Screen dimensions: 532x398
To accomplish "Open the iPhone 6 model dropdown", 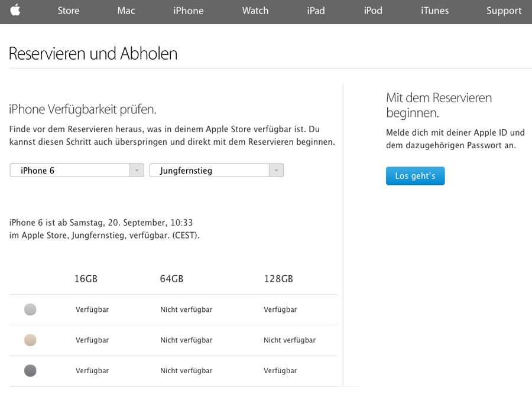I will click(77, 170).
